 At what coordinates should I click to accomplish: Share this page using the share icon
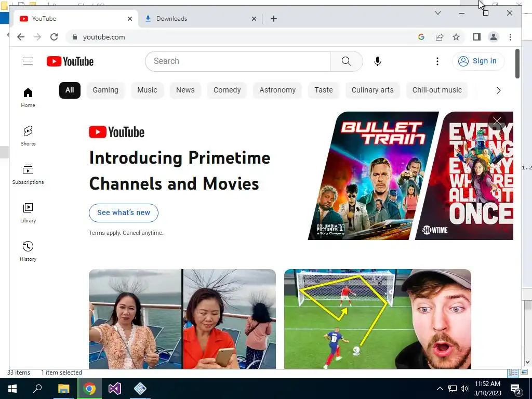[x=439, y=37]
